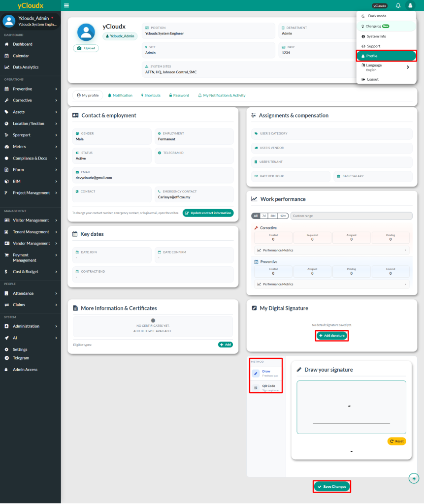Select the All time range filter

point(256,216)
